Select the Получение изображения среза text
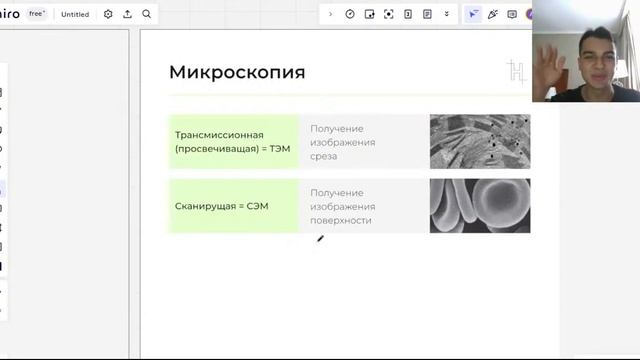The image size is (640, 360). (343, 142)
